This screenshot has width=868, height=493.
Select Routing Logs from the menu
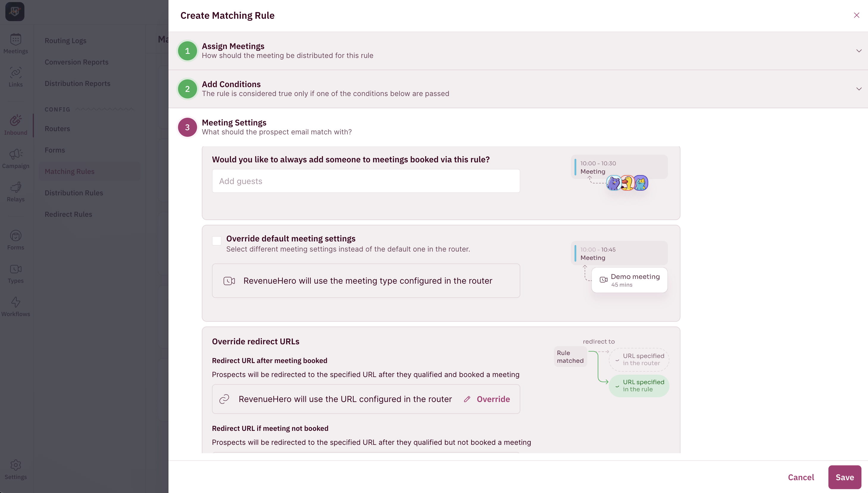[x=65, y=40]
